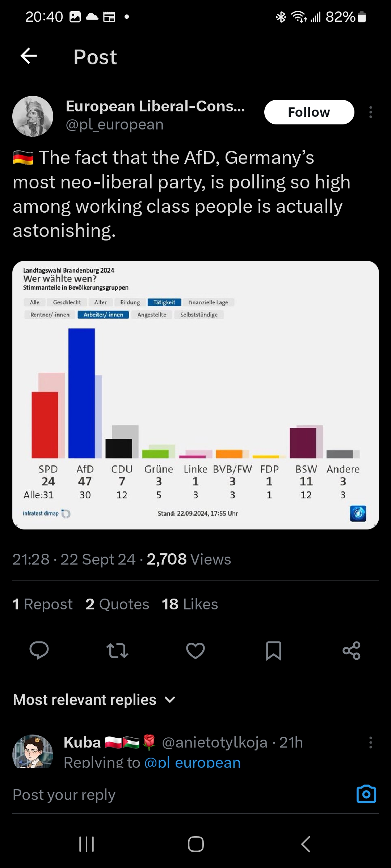Open Android recent apps button

(87, 844)
